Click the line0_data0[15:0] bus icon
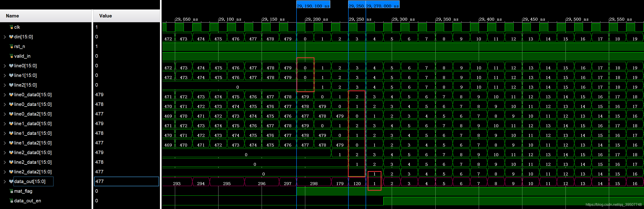 tap(11, 95)
